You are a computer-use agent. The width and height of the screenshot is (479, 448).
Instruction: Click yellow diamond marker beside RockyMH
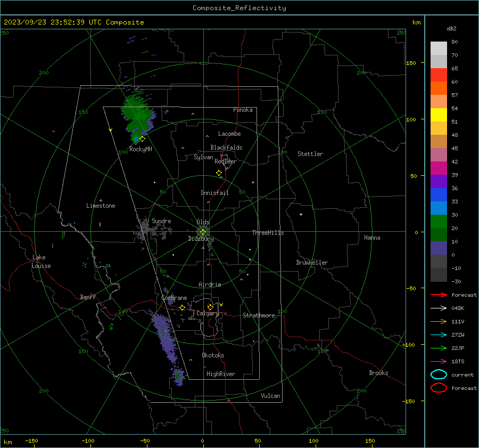coord(142,139)
